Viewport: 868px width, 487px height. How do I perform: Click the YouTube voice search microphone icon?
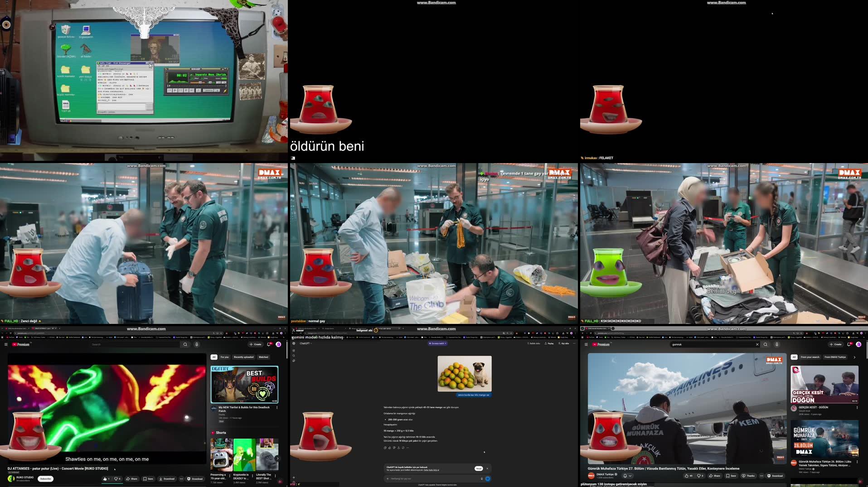click(197, 344)
